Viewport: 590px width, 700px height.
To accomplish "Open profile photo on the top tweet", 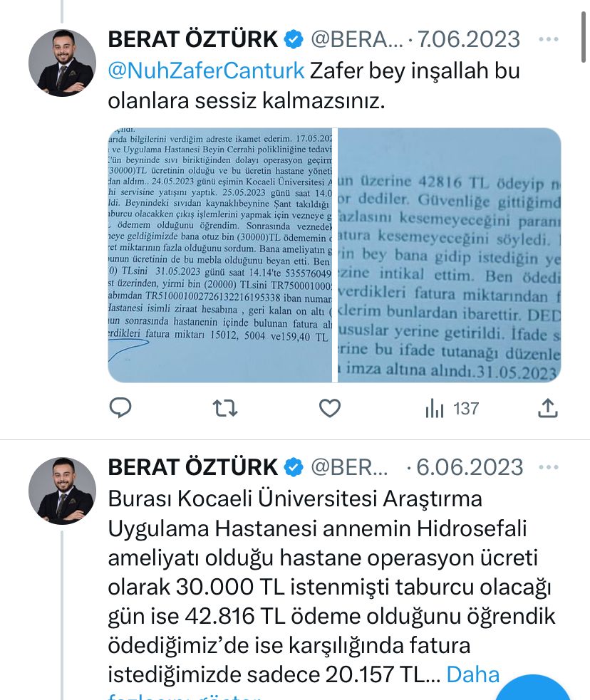I will pos(62,63).
